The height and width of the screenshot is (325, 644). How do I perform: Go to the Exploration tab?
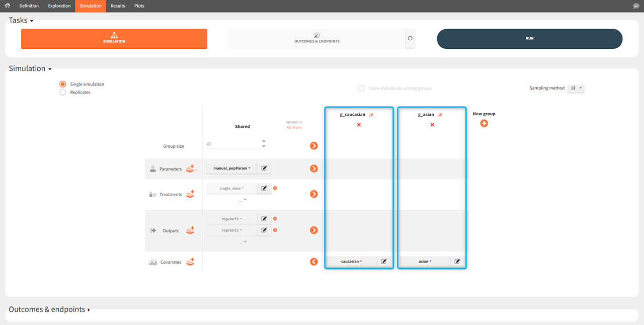(59, 6)
